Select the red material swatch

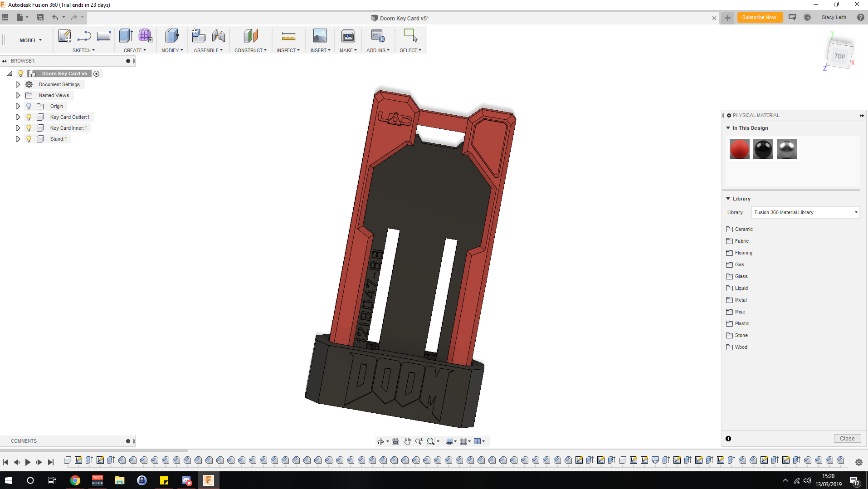click(x=739, y=149)
